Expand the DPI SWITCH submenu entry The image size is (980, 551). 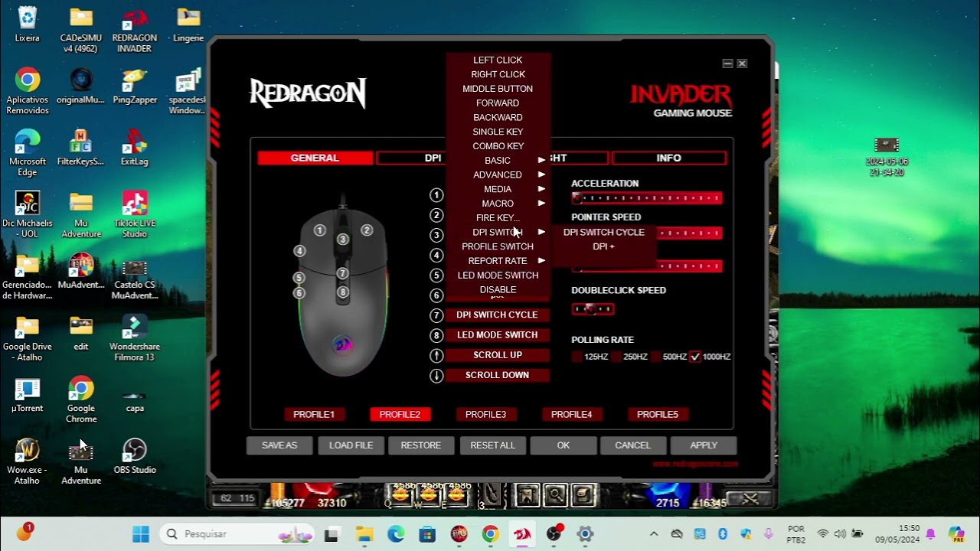[498, 233]
